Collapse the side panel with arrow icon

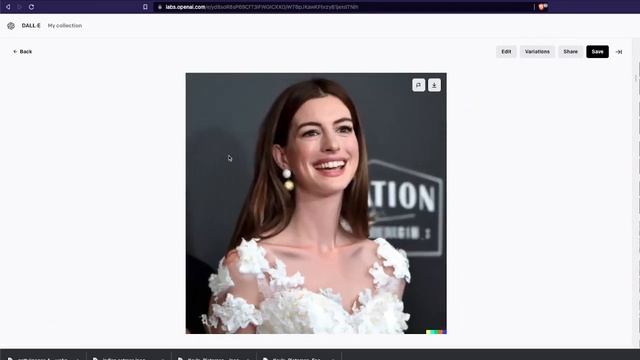point(619,52)
